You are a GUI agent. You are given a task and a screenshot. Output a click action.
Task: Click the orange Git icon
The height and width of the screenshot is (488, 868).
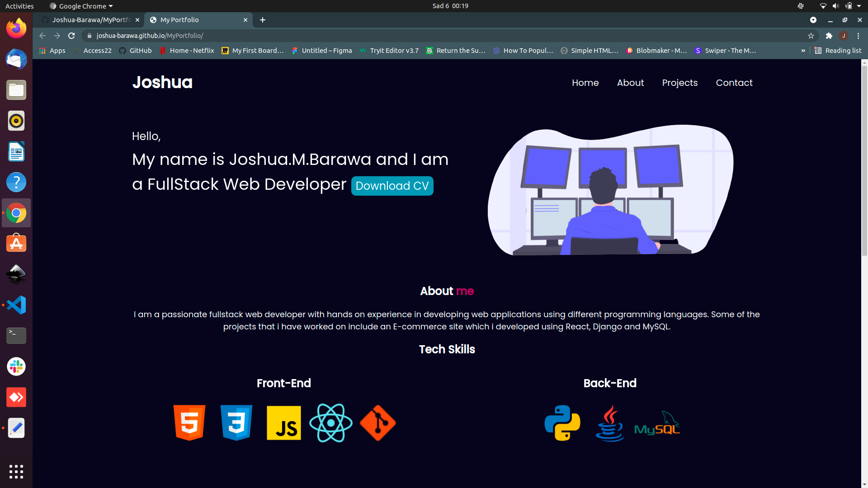tap(378, 423)
